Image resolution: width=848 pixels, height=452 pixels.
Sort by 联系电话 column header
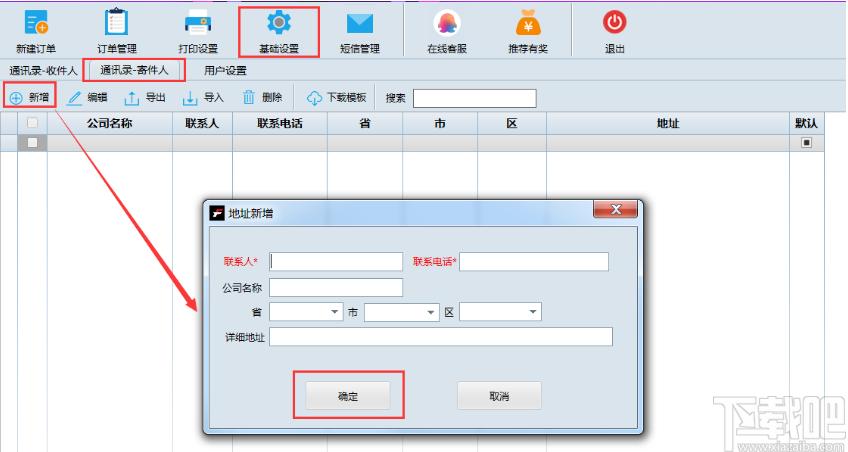click(280, 123)
